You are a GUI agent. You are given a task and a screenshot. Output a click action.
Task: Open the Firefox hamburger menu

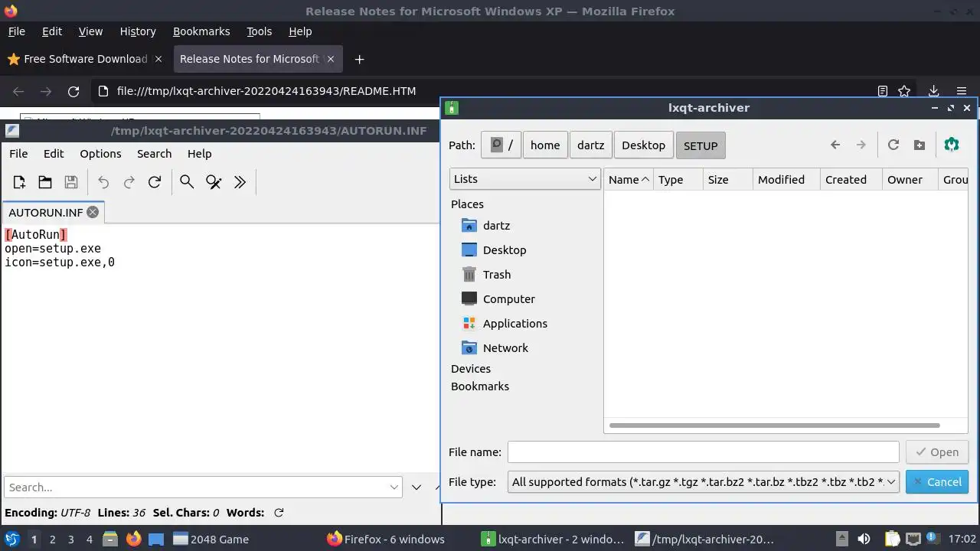[962, 91]
